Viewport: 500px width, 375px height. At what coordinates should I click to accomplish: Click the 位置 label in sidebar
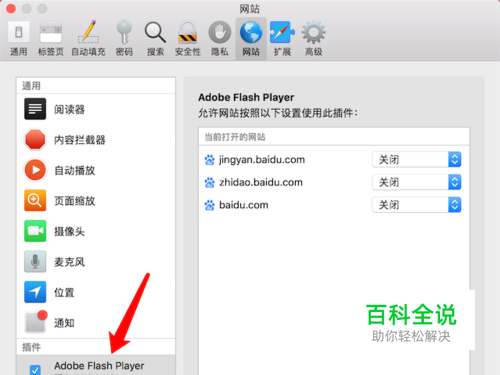click(64, 293)
